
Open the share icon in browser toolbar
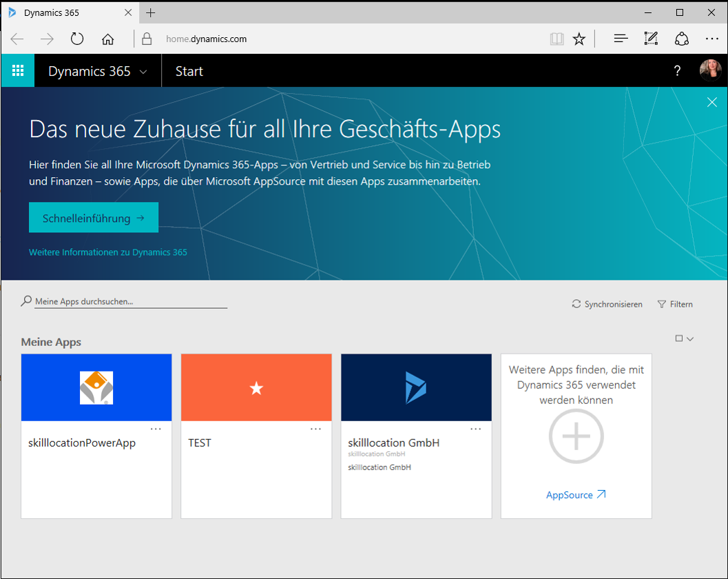pos(682,39)
